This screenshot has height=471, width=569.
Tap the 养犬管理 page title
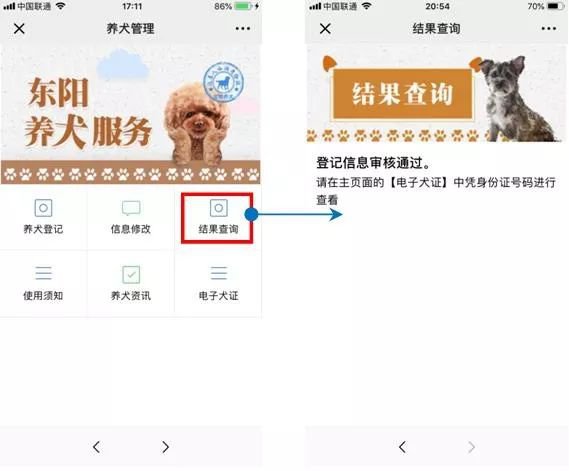click(x=131, y=28)
